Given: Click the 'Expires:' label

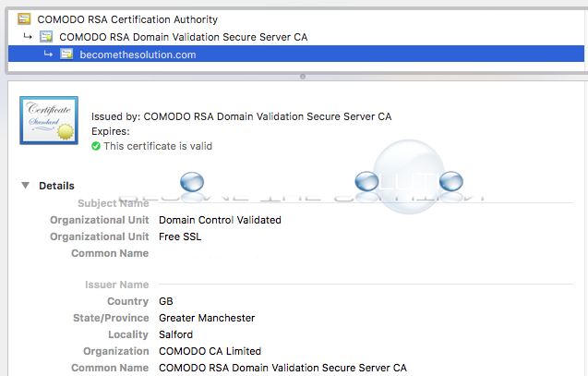Looking at the screenshot, I should 111,131.
